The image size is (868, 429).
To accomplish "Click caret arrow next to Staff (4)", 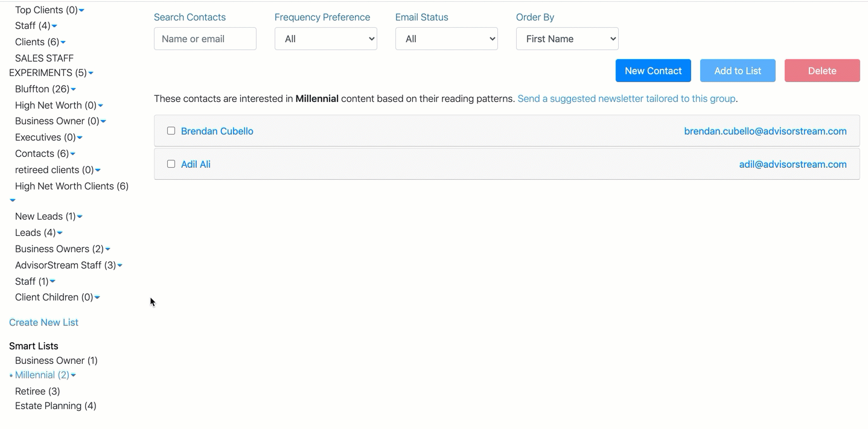I will (x=54, y=27).
